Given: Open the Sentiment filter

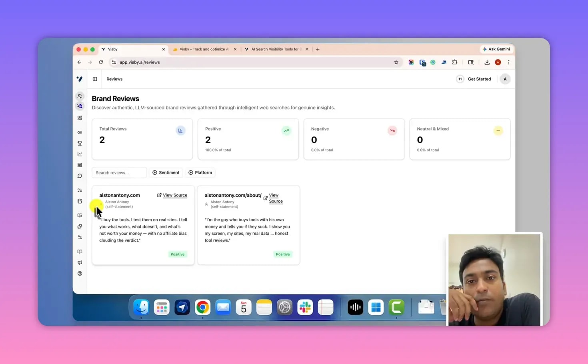Looking at the screenshot, I should click(166, 172).
